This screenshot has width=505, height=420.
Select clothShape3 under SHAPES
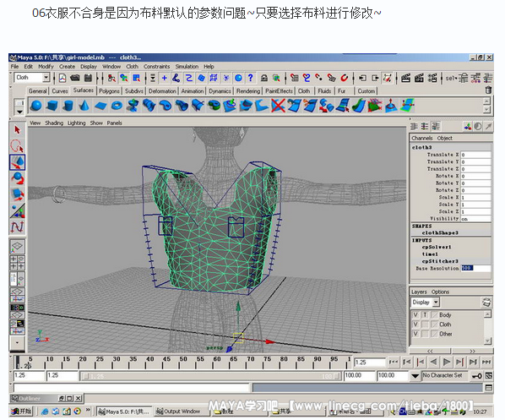point(440,232)
